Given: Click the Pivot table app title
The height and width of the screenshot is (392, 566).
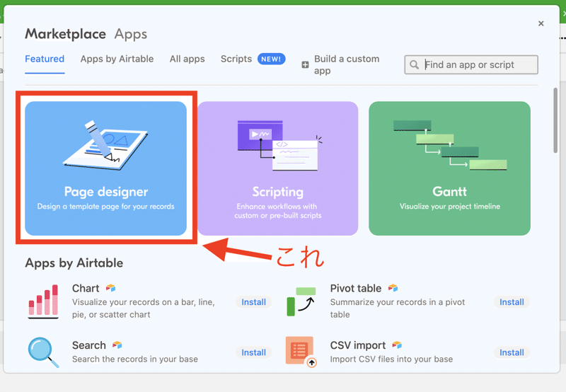Looking at the screenshot, I should click(x=356, y=288).
